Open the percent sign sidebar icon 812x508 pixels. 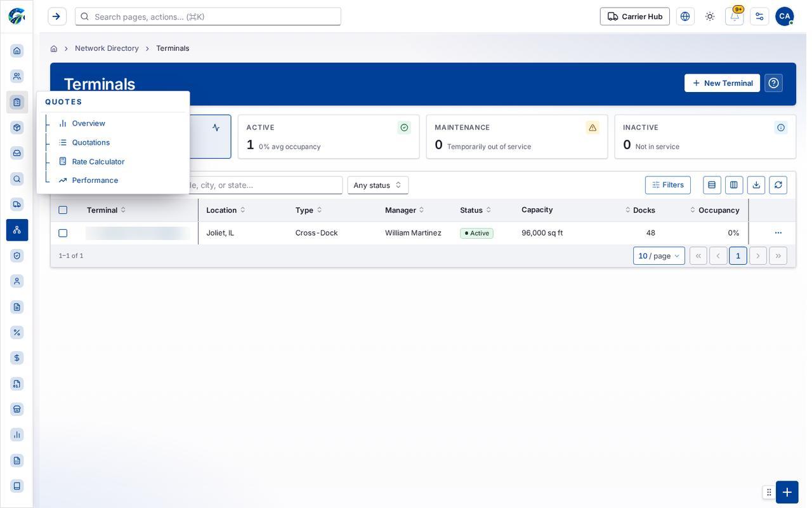click(x=17, y=332)
